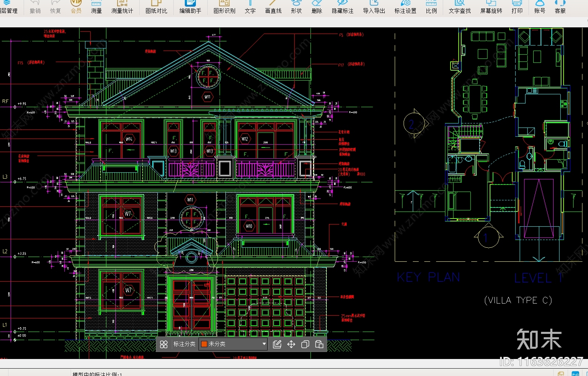Viewport: 588px width, 376px height.
Task: Select the 画直线 draw line tool
Action: [273, 7]
